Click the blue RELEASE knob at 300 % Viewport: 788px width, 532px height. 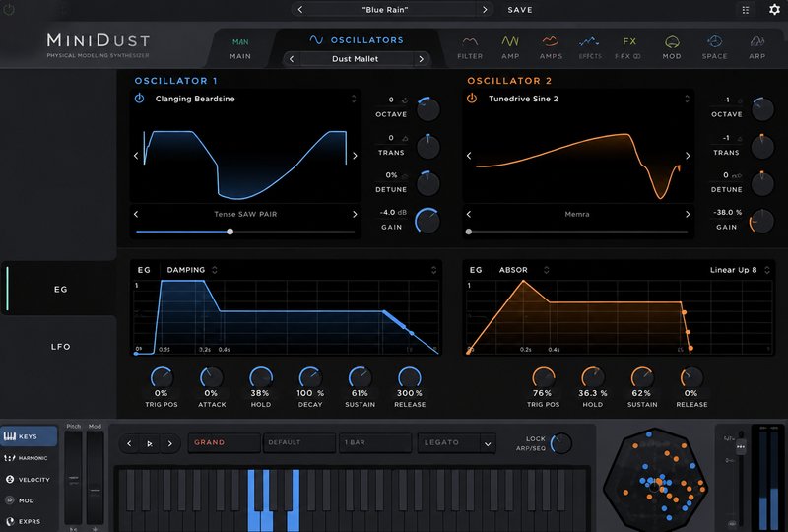point(410,377)
